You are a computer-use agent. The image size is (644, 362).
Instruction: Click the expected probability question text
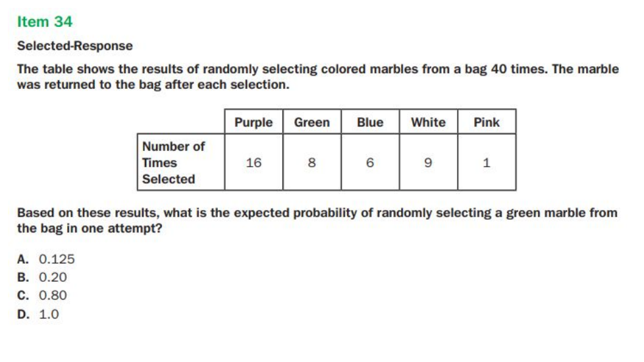click(317, 220)
